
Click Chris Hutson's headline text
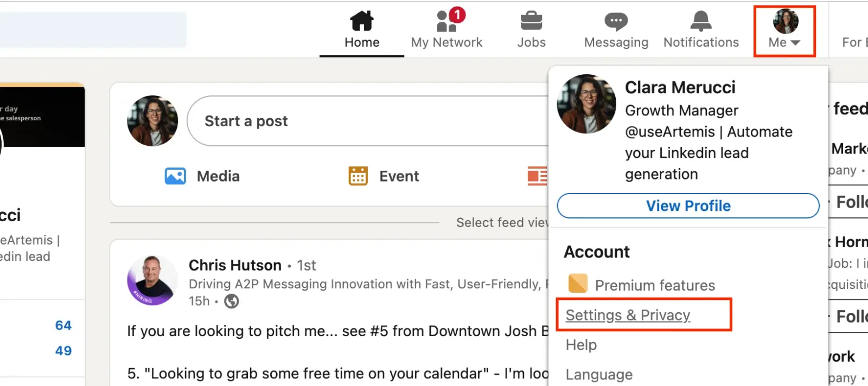[369, 284]
